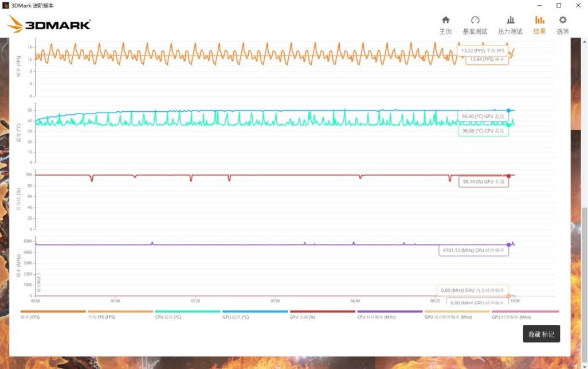Click the 隐藏标记 hide markers button
The height and width of the screenshot is (369, 588).
pyautogui.click(x=541, y=333)
